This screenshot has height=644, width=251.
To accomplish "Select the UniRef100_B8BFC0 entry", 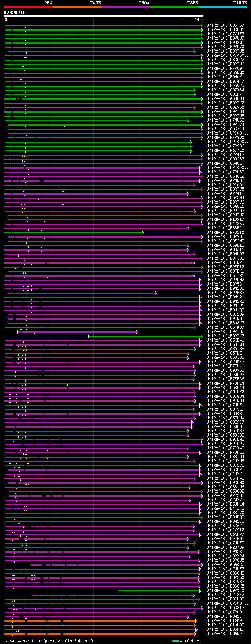I will (225, 228).
